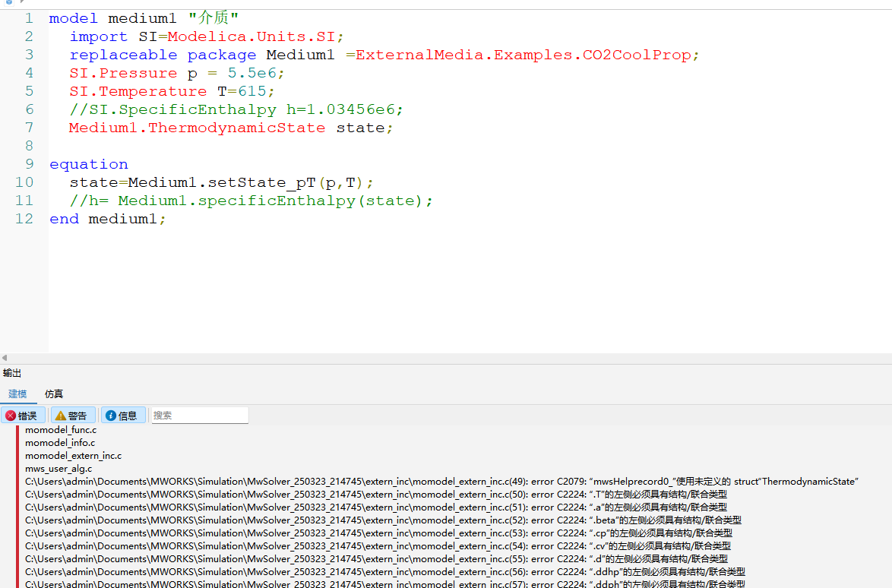Click the red error icon in 错误 button
Screen dimensions: 892x588
pyautogui.click(x=10, y=416)
